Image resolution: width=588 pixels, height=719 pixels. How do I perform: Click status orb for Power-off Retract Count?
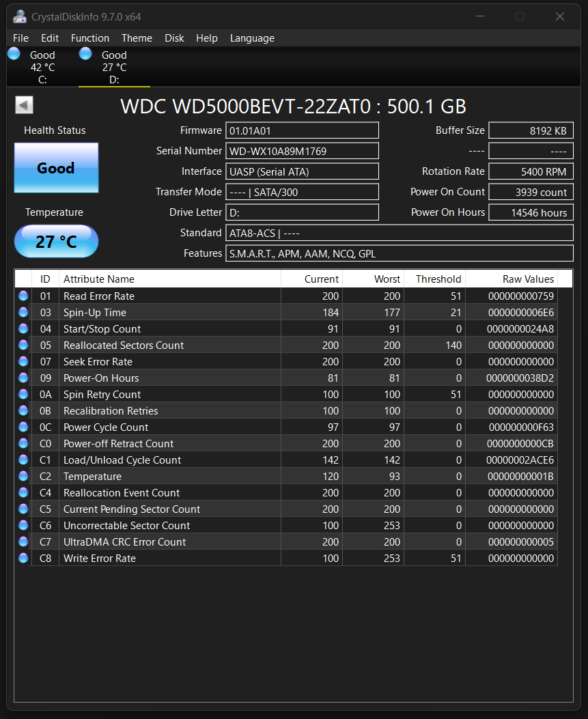pos(23,443)
